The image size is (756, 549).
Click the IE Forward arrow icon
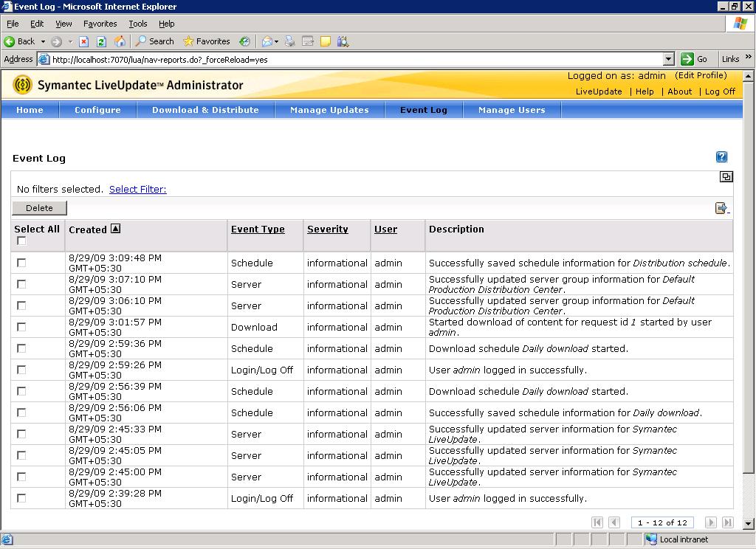pos(56,41)
